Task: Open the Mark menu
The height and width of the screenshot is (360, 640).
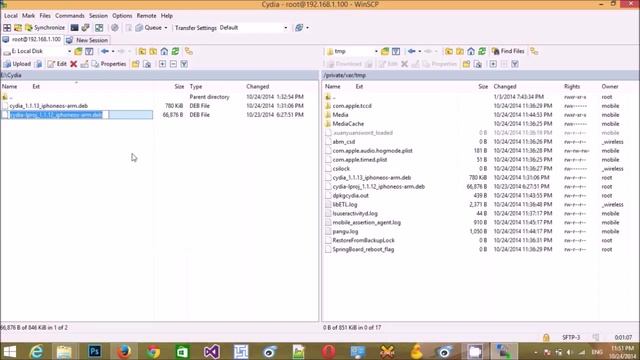Action: pos(29,16)
